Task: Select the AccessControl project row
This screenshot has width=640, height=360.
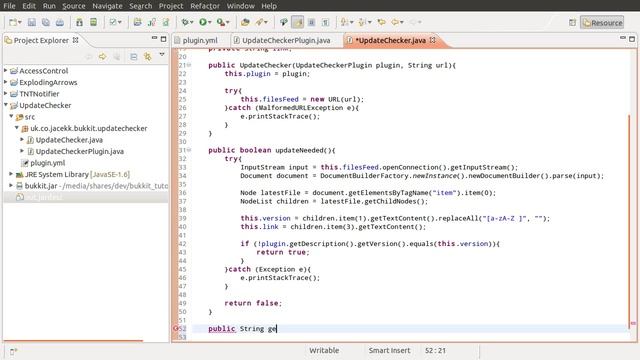Action: (x=85, y=71)
